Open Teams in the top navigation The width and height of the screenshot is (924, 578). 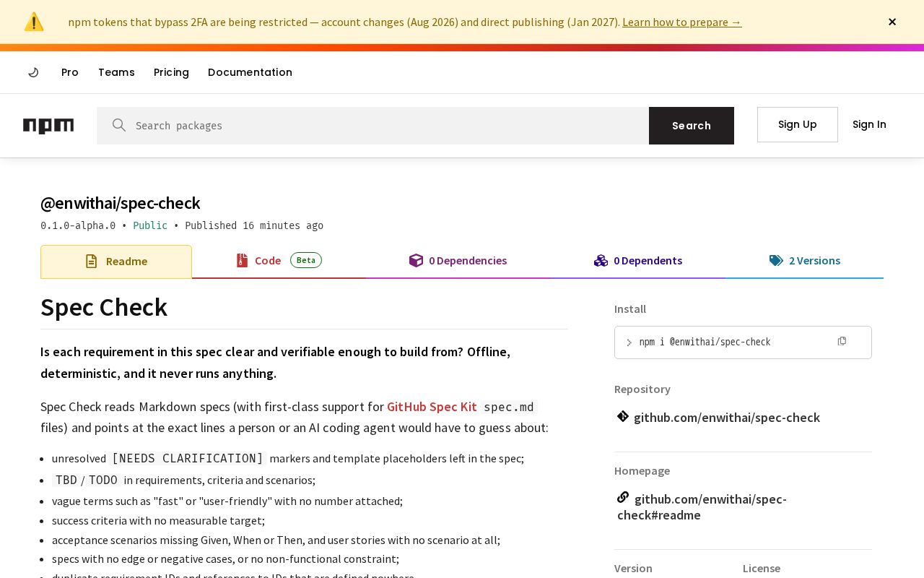(116, 72)
